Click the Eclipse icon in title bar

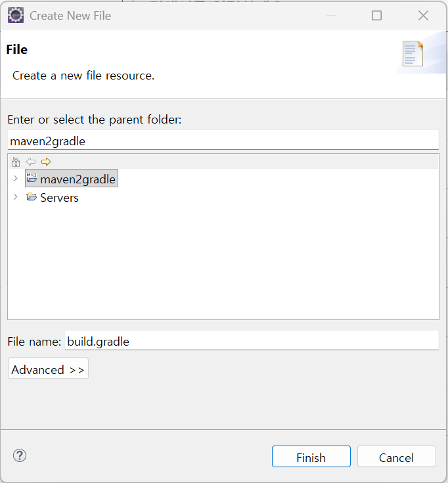click(x=16, y=15)
